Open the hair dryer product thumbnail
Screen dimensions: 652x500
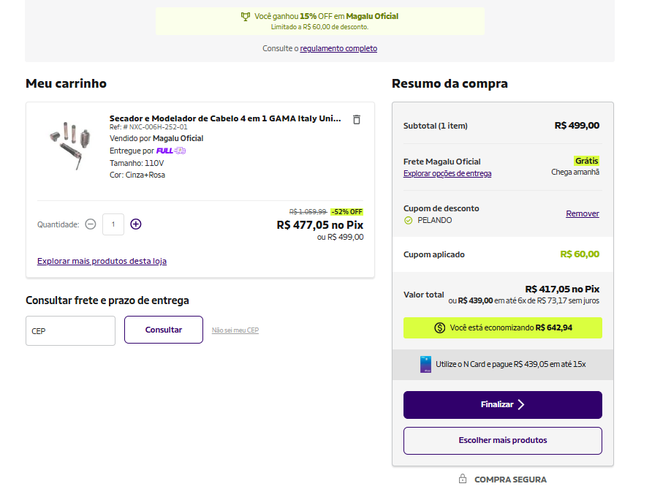point(70,145)
